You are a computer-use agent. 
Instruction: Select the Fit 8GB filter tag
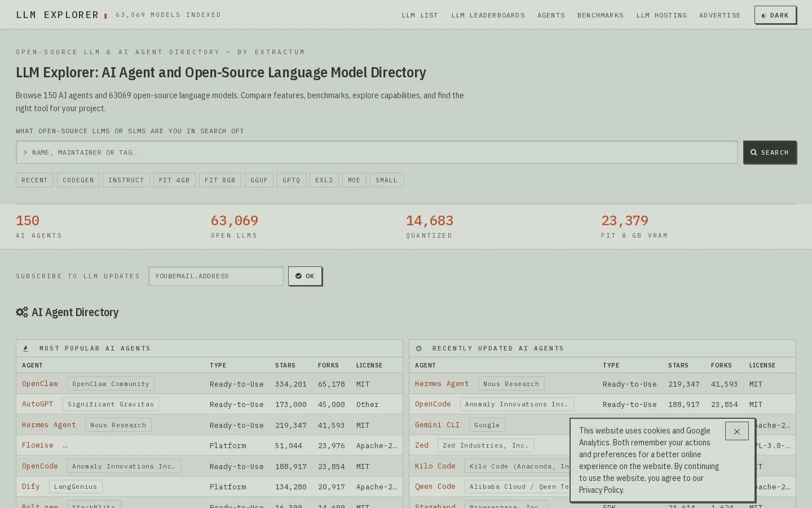click(x=220, y=180)
